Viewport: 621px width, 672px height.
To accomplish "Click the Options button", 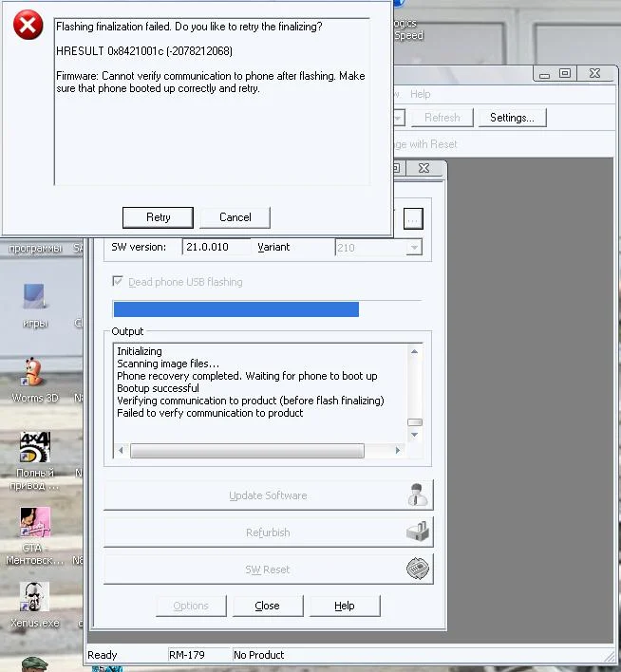I will pos(191,606).
